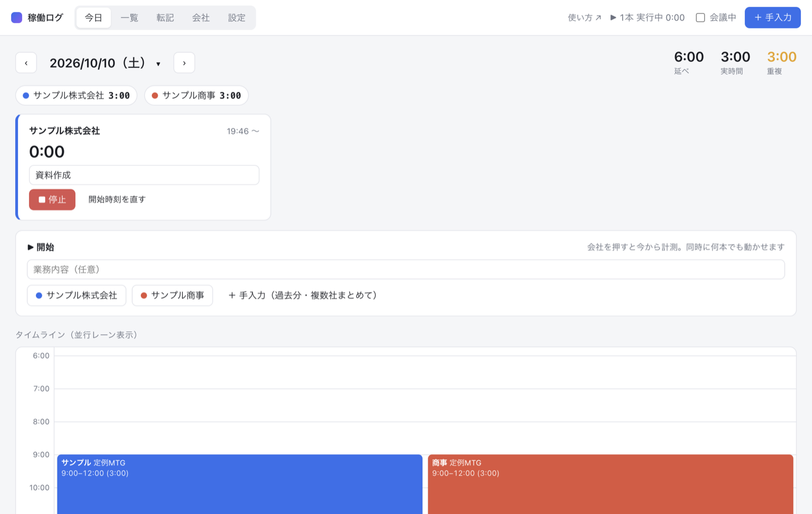Image resolution: width=812 pixels, height=514 pixels.
Task: Click the サンプル株式会社 3:00 summary chip
Action: (76, 96)
